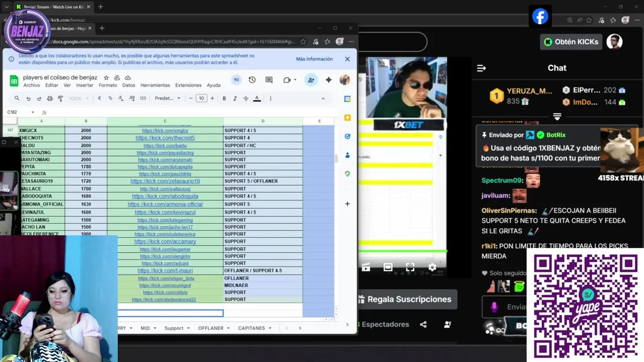The width and height of the screenshot is (644, 362).
Task: Open the text color picker
Action: coord(257,99)
